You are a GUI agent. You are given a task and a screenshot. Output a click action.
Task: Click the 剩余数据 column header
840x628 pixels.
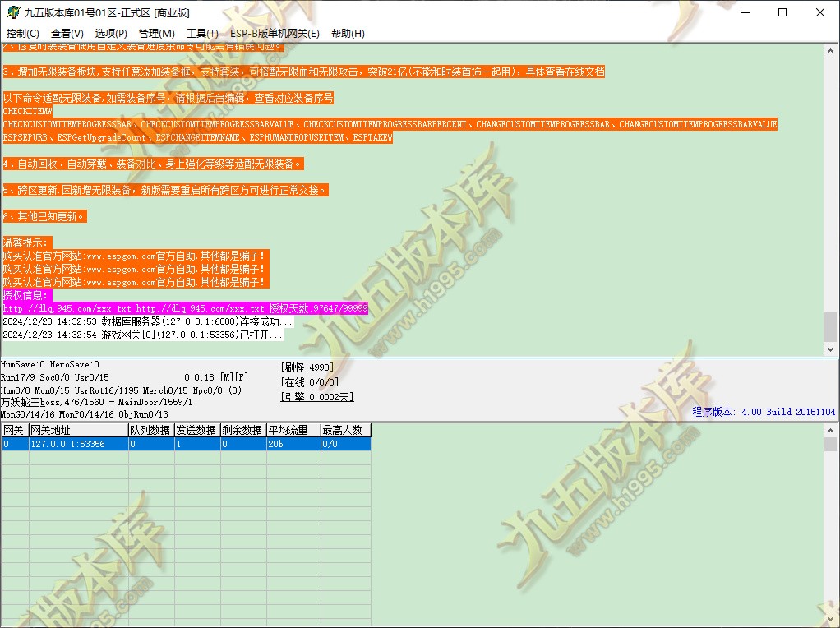[243, 430]
